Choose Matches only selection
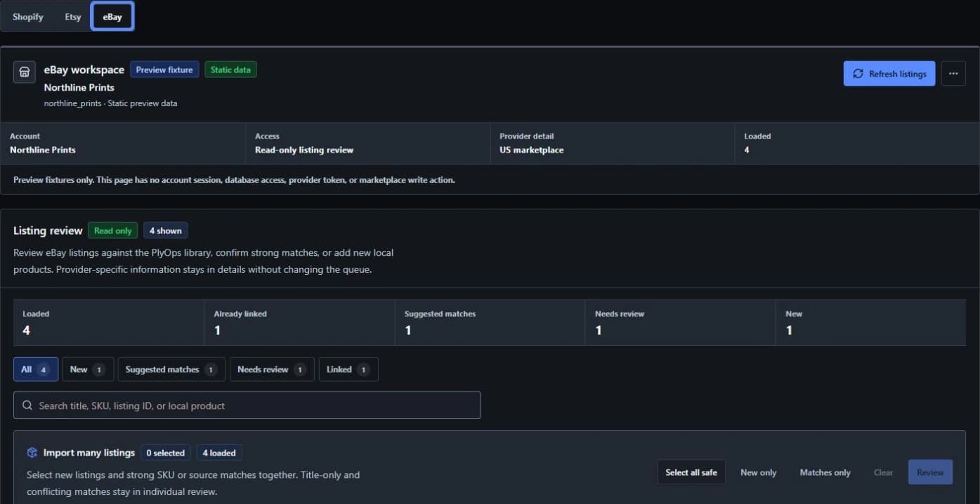 [825, 472]
